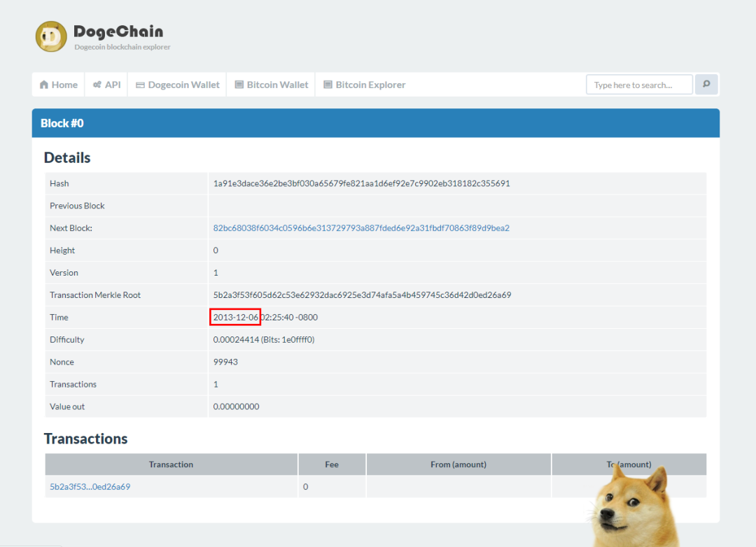Click the From (amount) column header
Screen dimensions: 756x547
[458, 464]
